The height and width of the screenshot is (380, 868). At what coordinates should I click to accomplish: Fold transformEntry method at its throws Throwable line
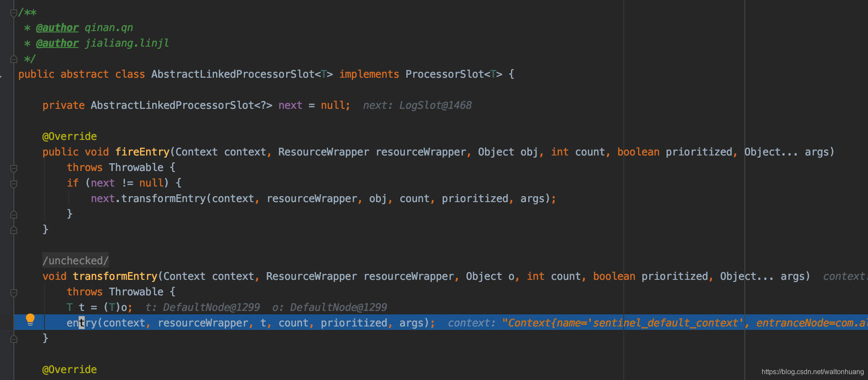(13, 293)
